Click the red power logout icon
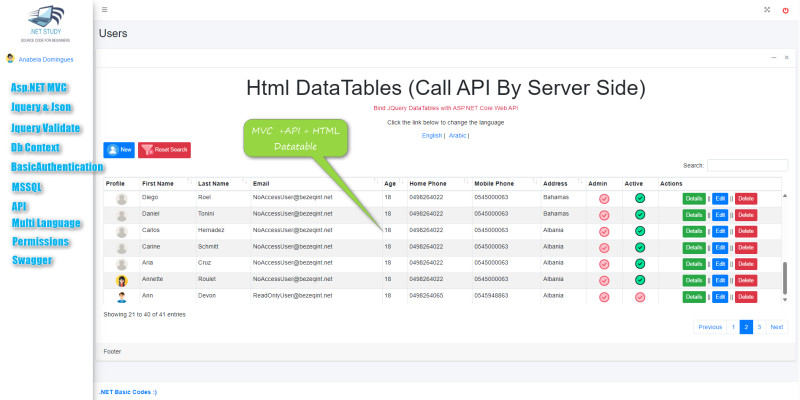800x400 pixels. pos(785,9)
